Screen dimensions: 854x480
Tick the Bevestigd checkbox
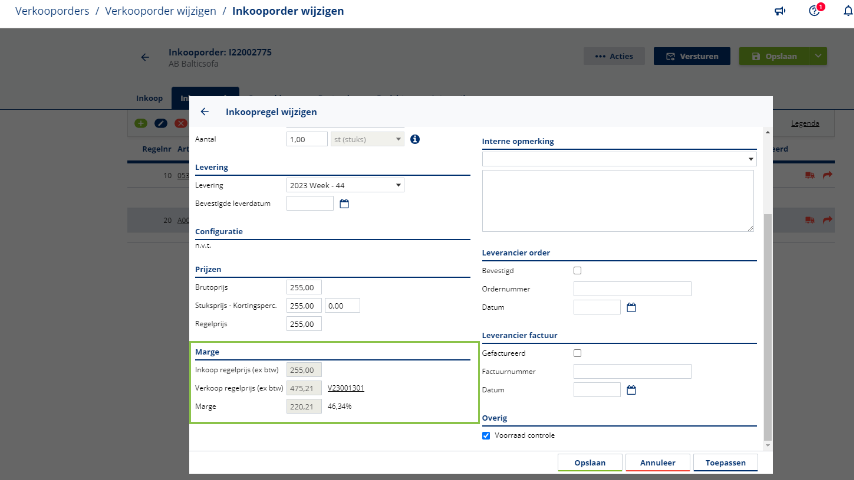577,270
